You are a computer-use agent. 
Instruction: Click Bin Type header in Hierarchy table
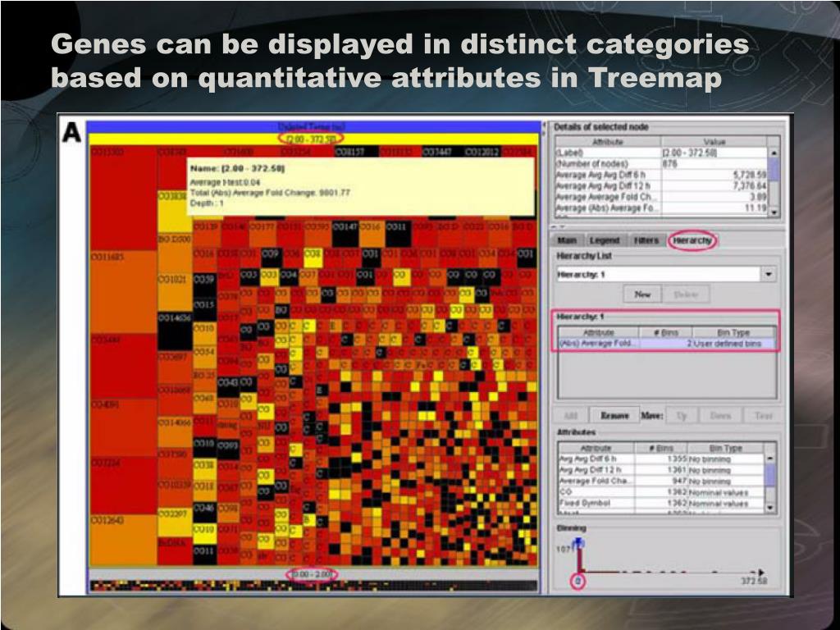click(x=733, y=332)
